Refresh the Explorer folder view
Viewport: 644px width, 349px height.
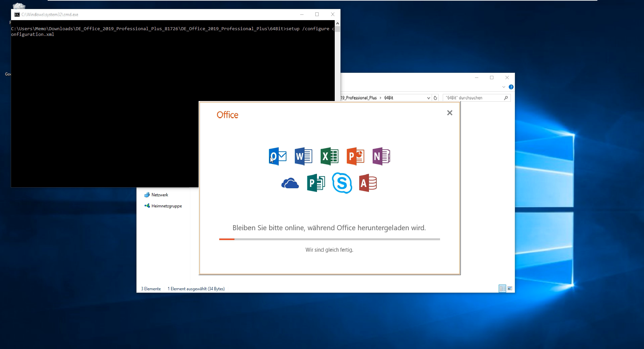point(435,98)
